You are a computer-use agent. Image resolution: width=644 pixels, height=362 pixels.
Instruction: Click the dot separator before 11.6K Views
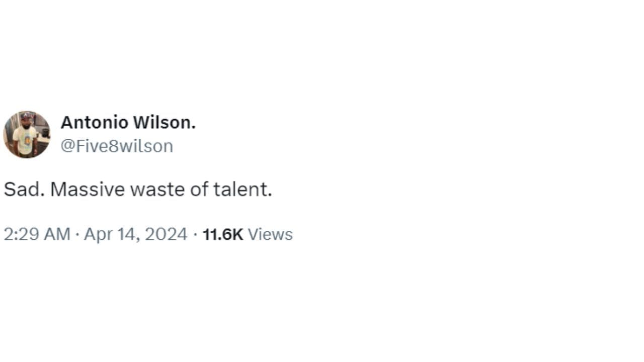195,234
